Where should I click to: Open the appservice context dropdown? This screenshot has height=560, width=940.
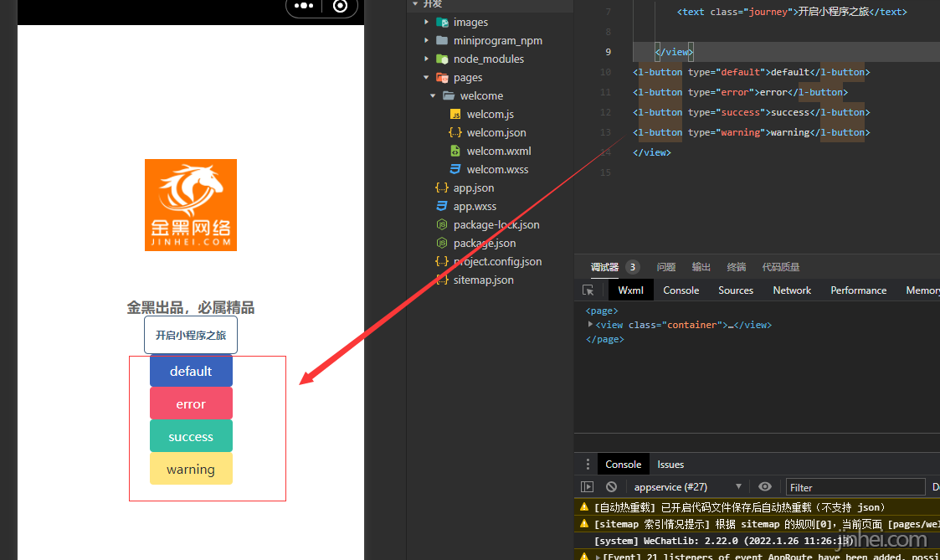coord(687,487)
